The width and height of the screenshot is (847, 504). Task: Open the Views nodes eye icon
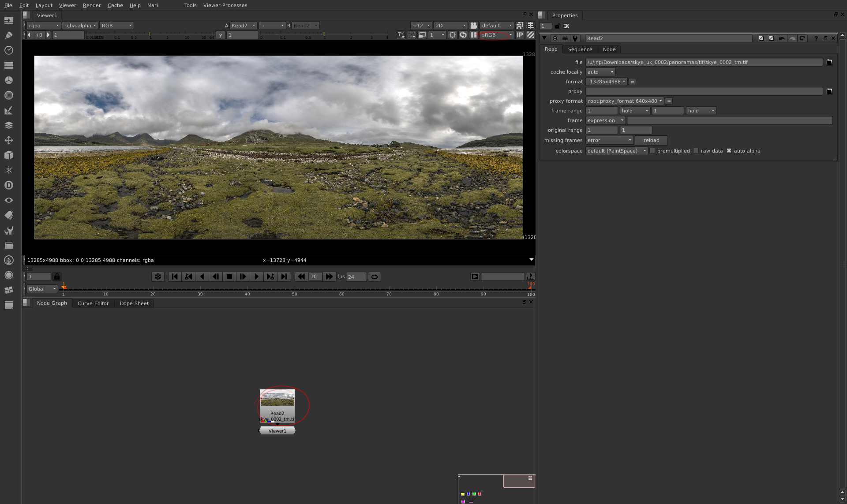[8, 200]
